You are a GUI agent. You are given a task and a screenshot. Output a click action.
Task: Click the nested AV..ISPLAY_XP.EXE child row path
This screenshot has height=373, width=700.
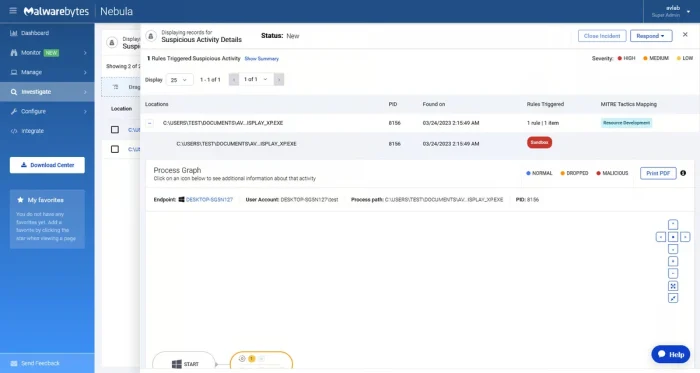tap(236, 144)
